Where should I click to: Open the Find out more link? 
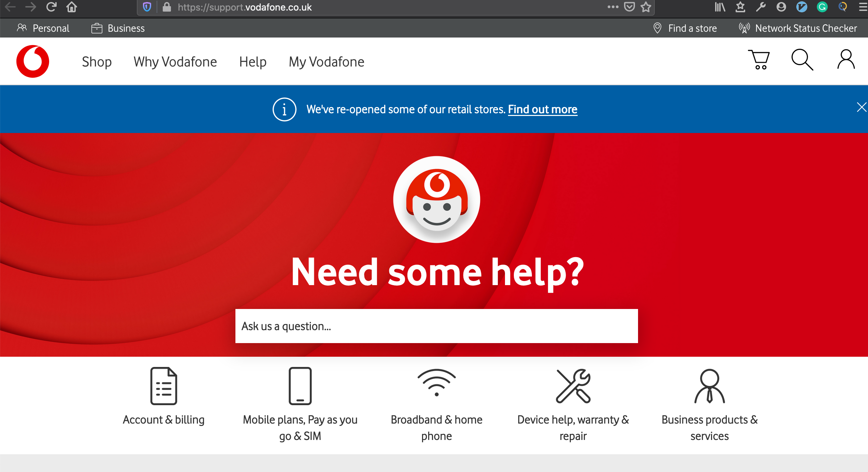(x=542, y=109)
